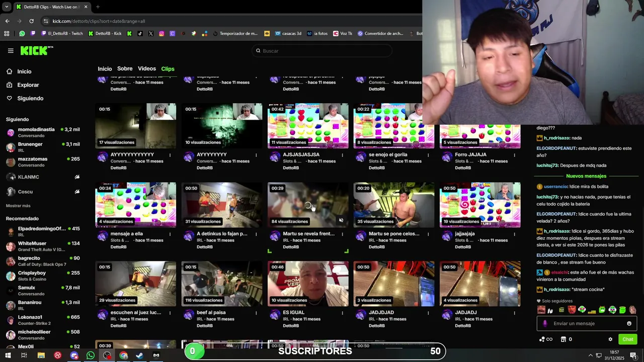Open WhatsApp from the taskbar
Viewport: 644px width, 362px height.
coord(91,355)
